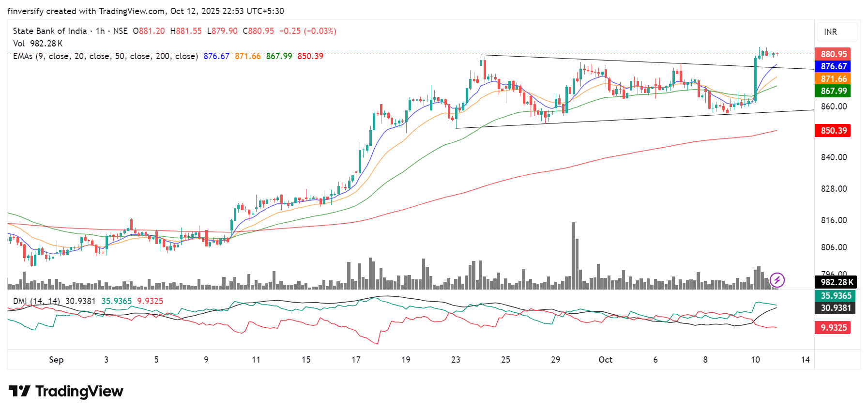Click the green 35.9365 axis tag

click(835, 296)
